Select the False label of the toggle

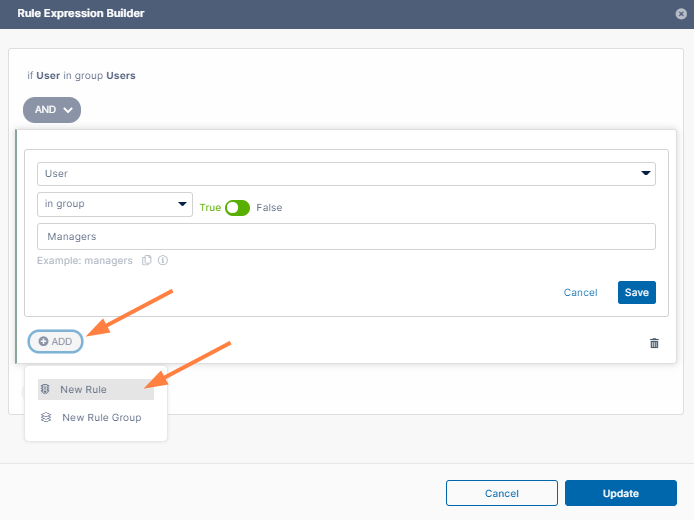tap(269, 208)
